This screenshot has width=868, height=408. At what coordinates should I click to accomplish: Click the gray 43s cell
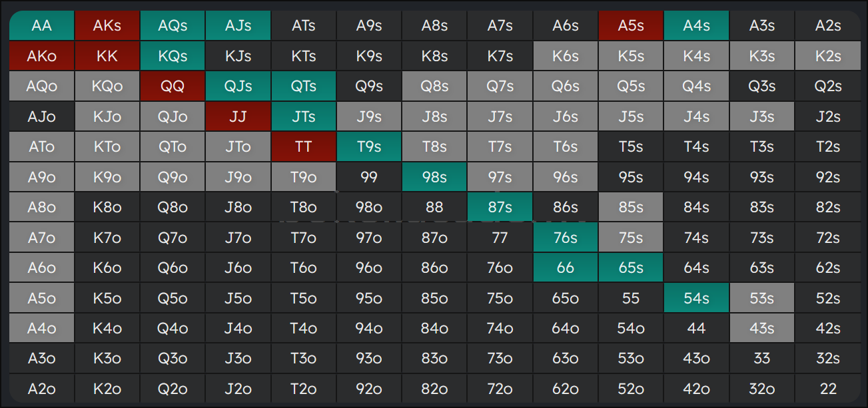tap(762, 328)
